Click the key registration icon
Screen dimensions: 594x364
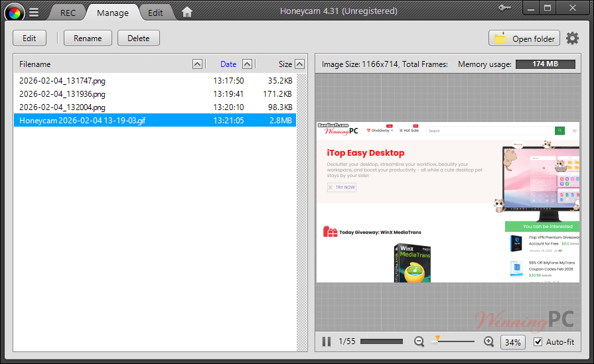coord(504,7)
